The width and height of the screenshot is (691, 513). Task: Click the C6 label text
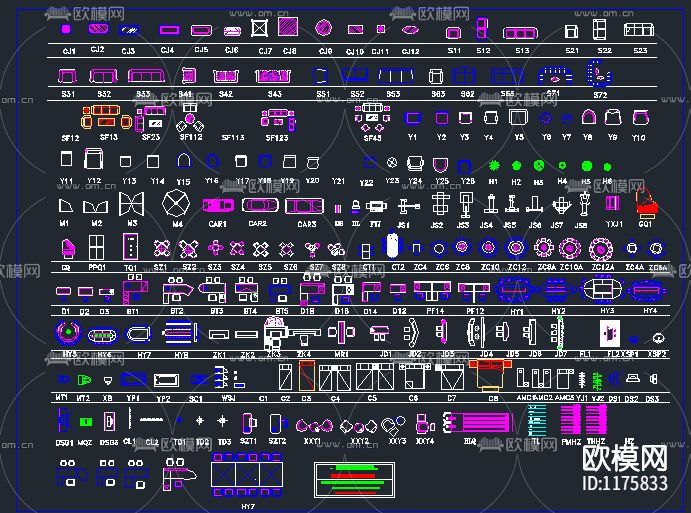click(413, 398)
